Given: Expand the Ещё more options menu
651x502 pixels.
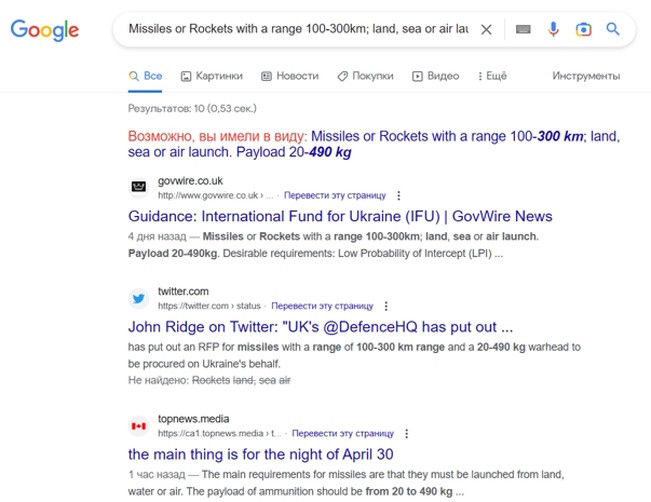Looking at the screenshot, I should [x=492, y=76].
